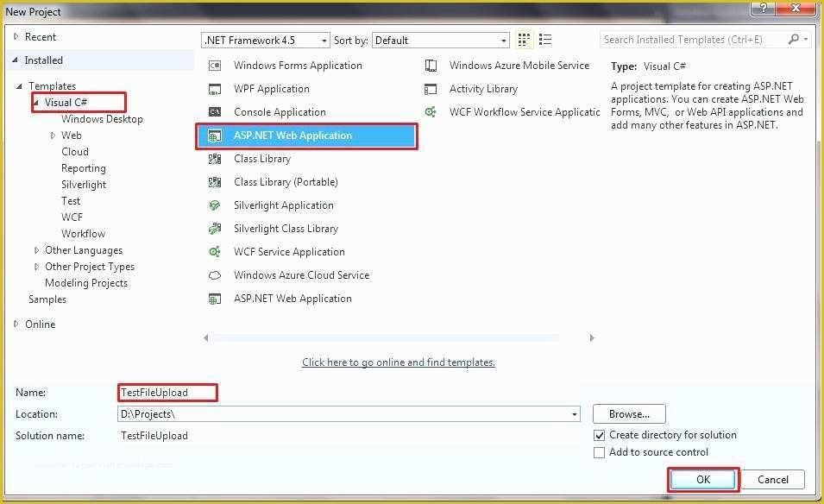
Task: Click the Solution name field
Action: (x=154, y=436)
